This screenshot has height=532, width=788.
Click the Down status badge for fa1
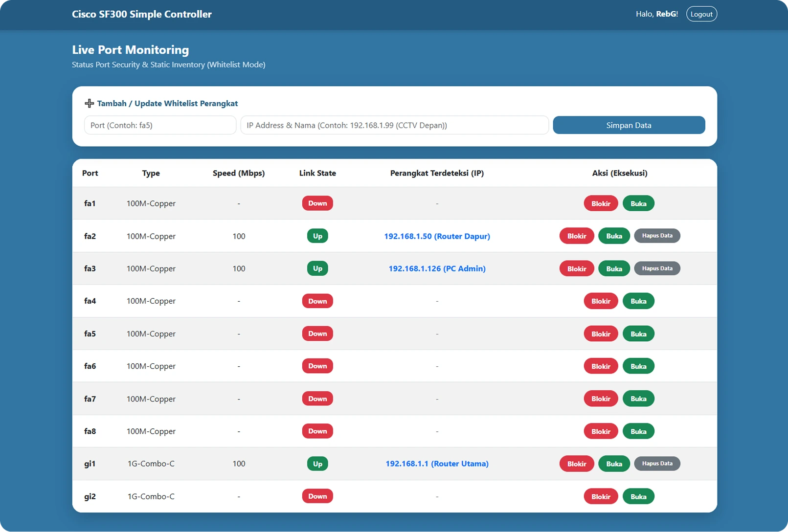point(317,203)
